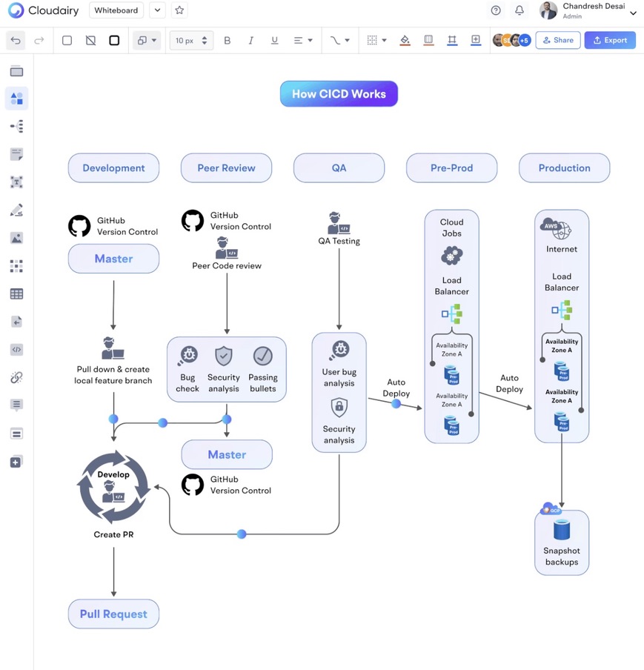This screenshot has width=644, height=670.
Task: Open the notifications bell
Action: [x=519, y=10]
